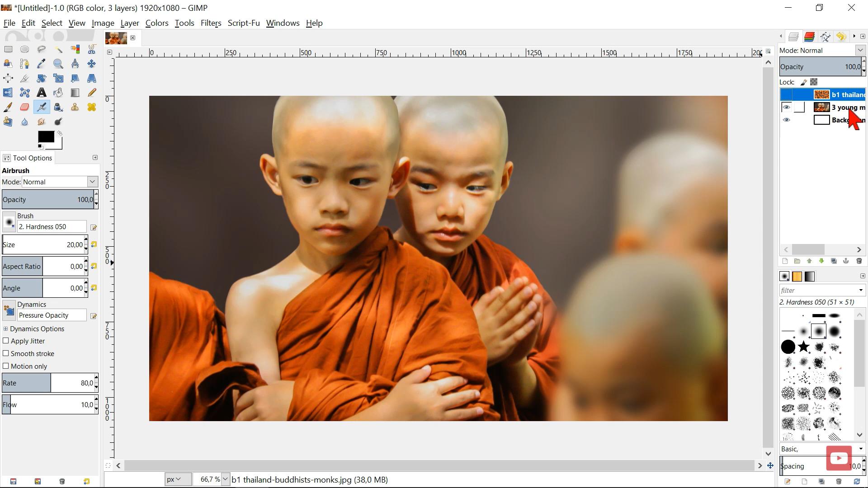Select the Move tool
Viewport: 868px width, 488px height.
(x=91, y=64)
